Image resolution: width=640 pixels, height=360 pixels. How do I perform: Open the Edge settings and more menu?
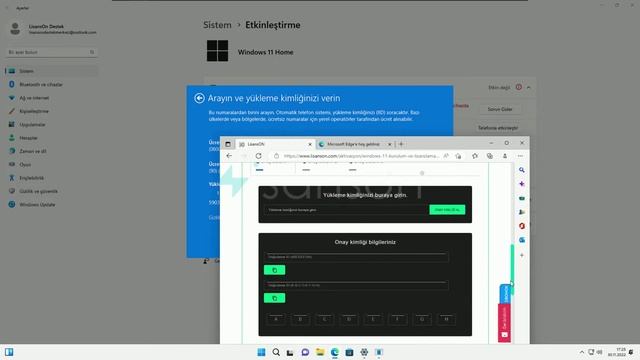tap(520, 156)
